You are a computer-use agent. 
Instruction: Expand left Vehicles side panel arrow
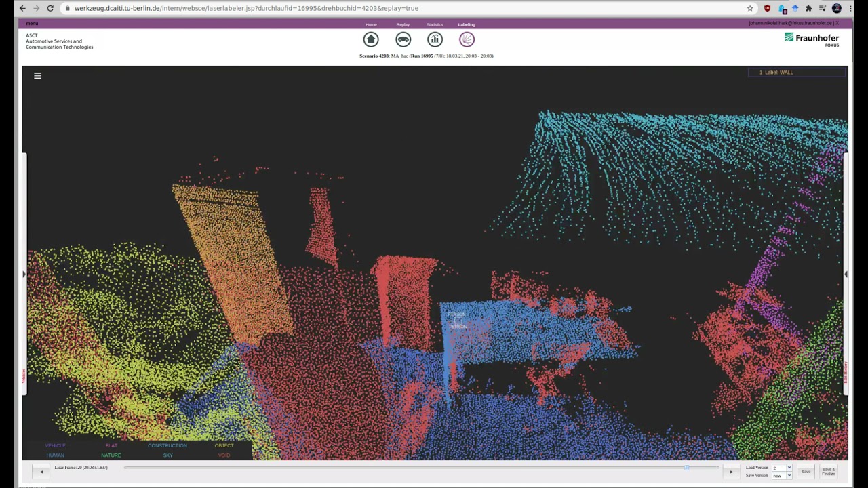[24, 274]
